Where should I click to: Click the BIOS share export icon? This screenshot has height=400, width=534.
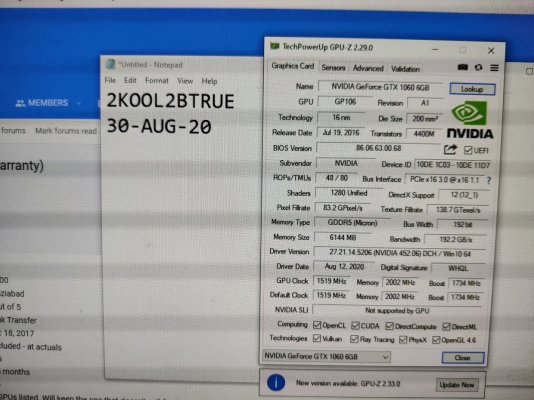point(450,149)
